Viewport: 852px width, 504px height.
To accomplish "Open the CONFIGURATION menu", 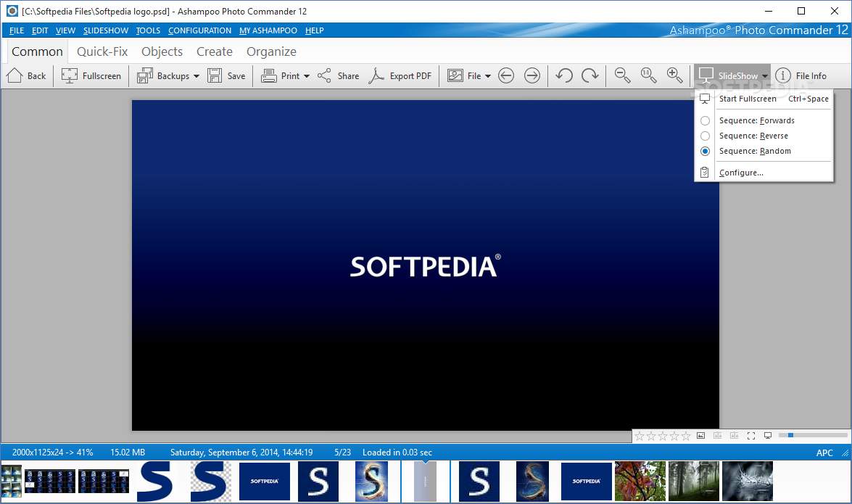I will 200,30.
